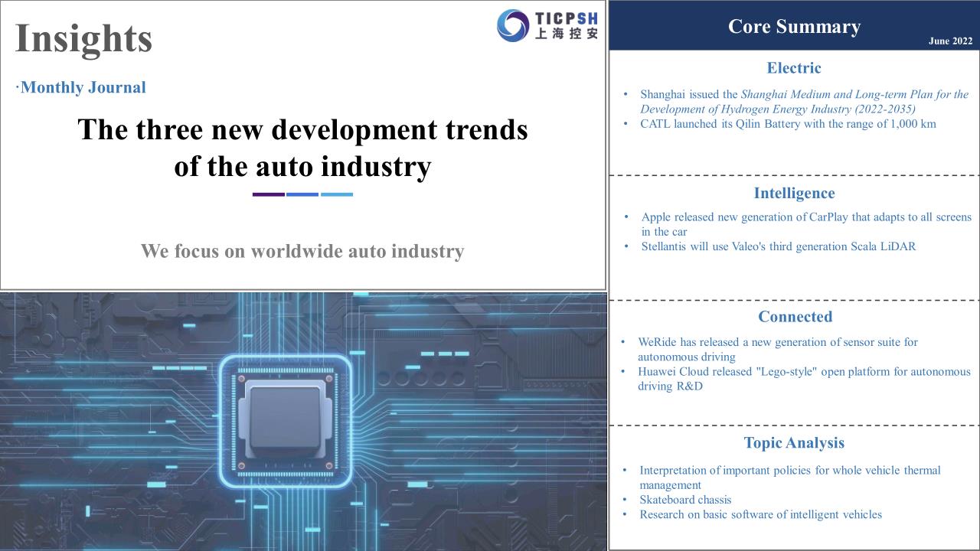
Task: Click the TICPSH swirl logo icon
Action: tap(512, 25)
